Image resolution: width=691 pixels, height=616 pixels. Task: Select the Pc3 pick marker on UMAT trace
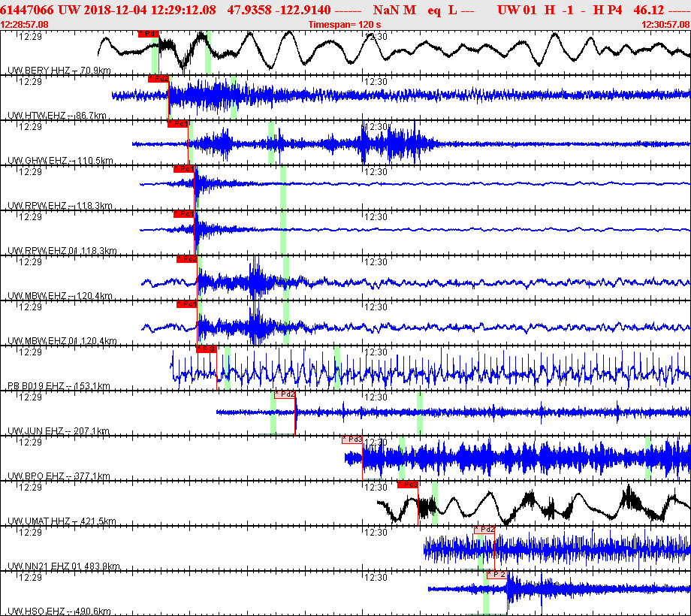coord(408,485)
